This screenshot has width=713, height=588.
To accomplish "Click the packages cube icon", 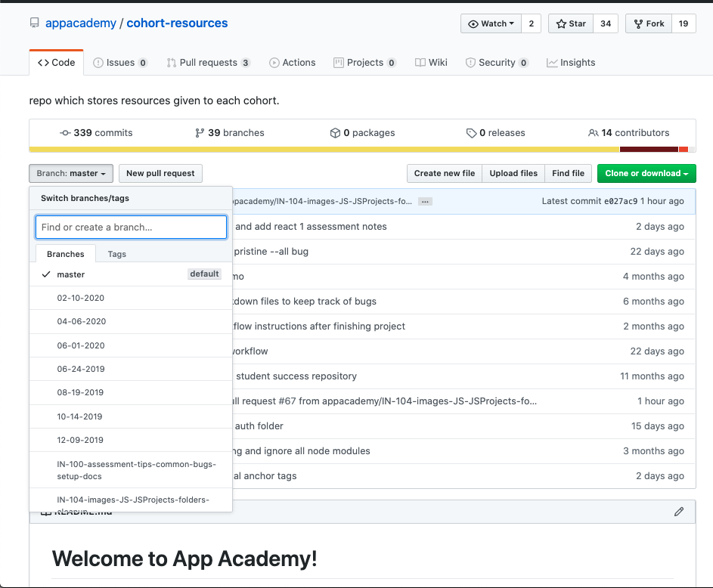I will click(x=335, y=133).
